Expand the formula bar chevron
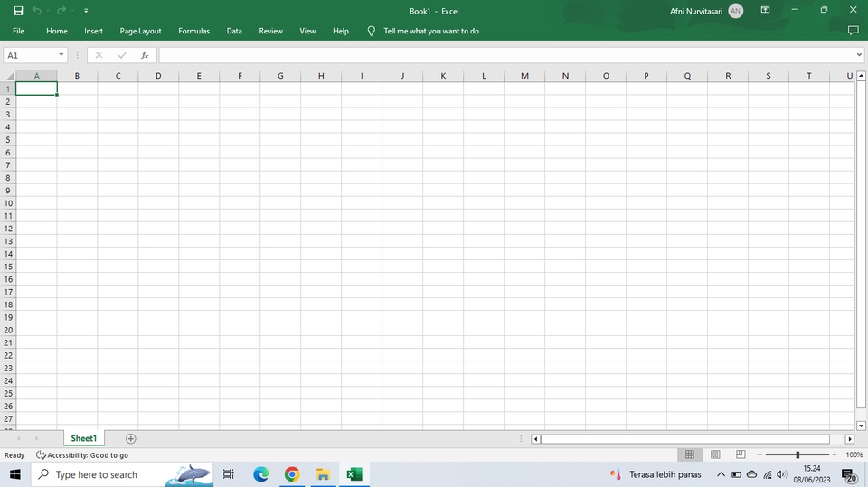Image resolution: width=868 pixels, height=487 pixels. click(x=859, y=55)
